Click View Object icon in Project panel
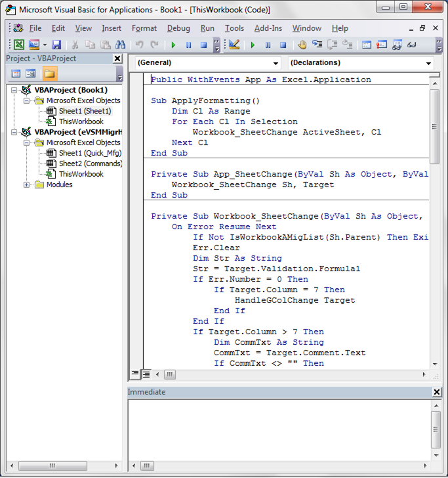Screen dimensions: 448x478 (x=31, y=74)
